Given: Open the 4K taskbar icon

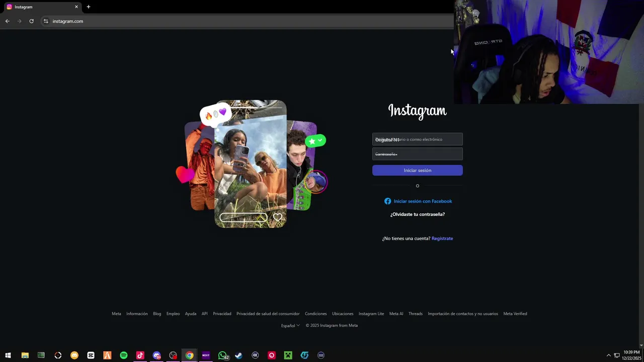Looking at the screenshot, I should 255,355.
